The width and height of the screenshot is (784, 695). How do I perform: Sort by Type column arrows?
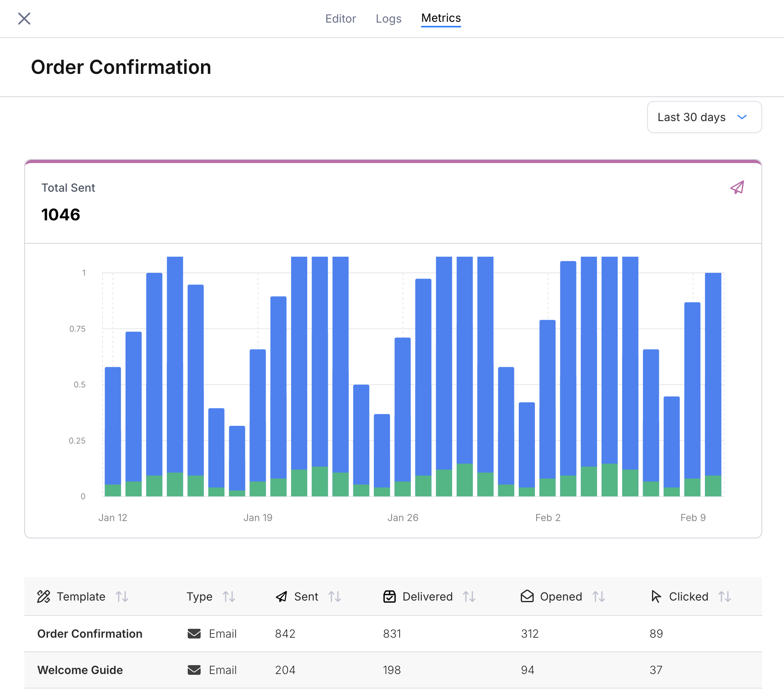[229, 597]
